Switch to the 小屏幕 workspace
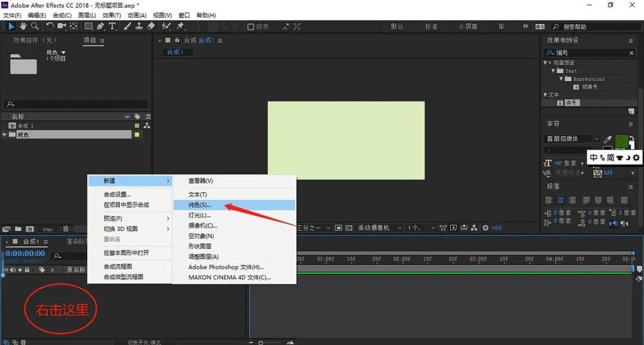This screenshot has width=644, height=345. (x=468, y=26)
